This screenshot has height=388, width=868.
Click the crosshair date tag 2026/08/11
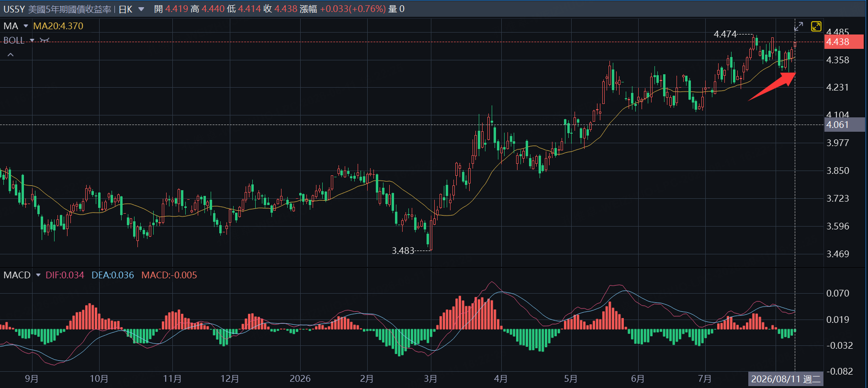click(x=785, y=379)
